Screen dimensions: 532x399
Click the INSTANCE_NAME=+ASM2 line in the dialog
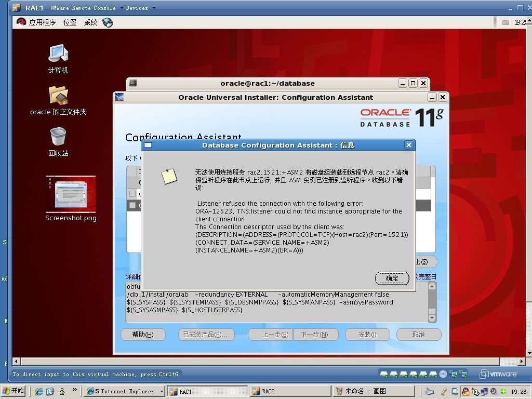click(249, 250)
